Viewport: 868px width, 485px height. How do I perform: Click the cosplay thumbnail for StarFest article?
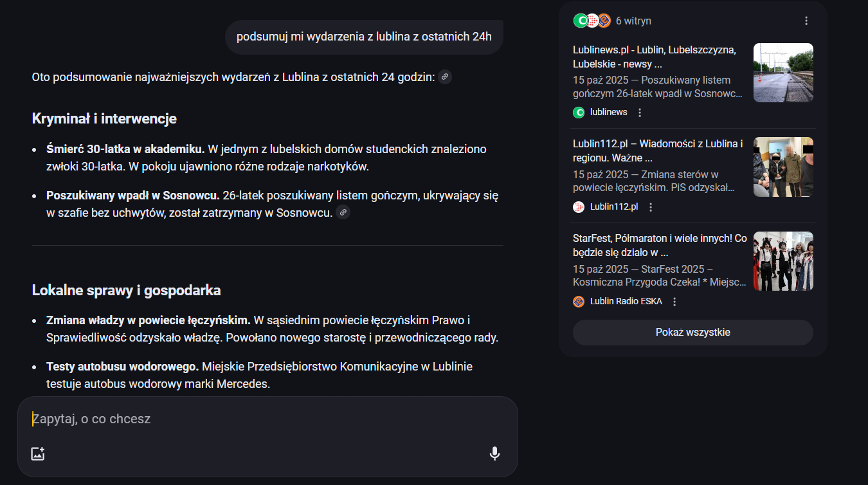coord(783,261)
